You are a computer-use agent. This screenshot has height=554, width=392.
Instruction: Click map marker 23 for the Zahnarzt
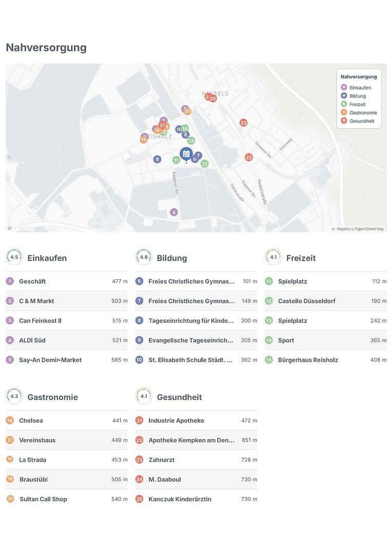point(243,123)
